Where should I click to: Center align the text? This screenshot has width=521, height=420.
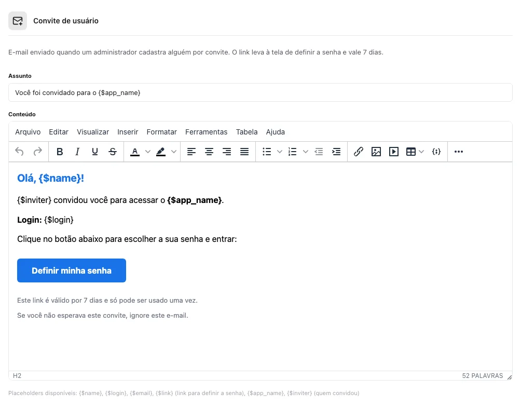[209, 152]
